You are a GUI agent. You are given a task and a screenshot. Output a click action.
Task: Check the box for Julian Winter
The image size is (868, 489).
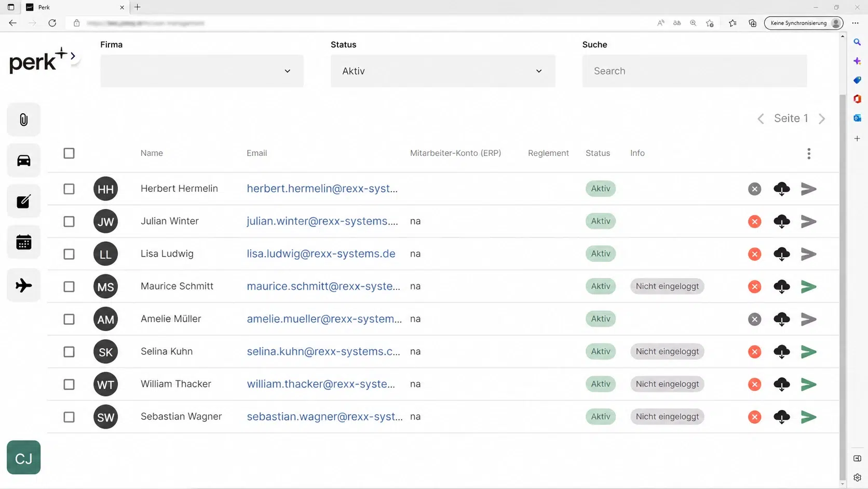point(69,221)
